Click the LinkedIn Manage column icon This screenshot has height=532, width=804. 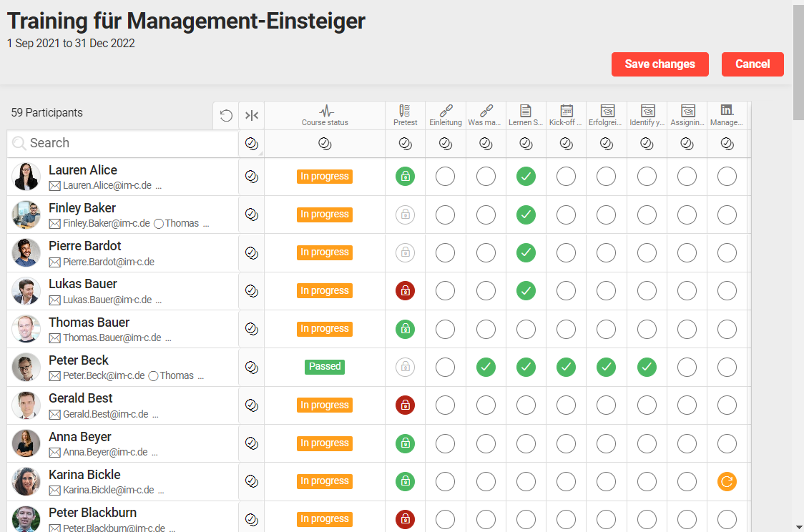pyautogui.click(x=727, y=112)
